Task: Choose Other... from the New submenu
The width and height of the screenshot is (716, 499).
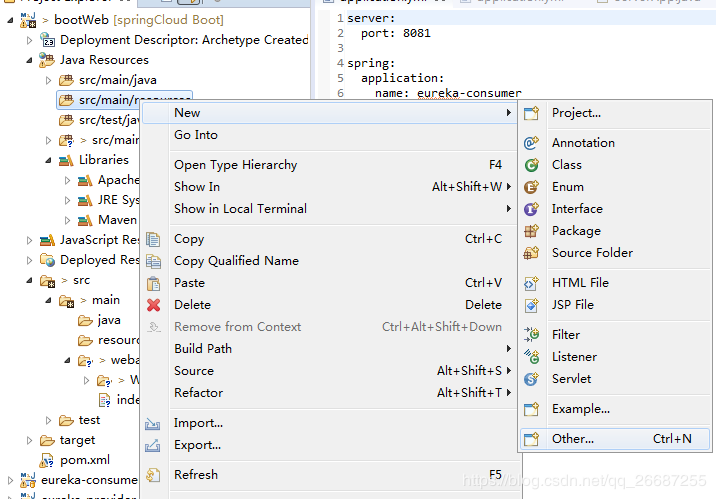Action: pos(573,439)
